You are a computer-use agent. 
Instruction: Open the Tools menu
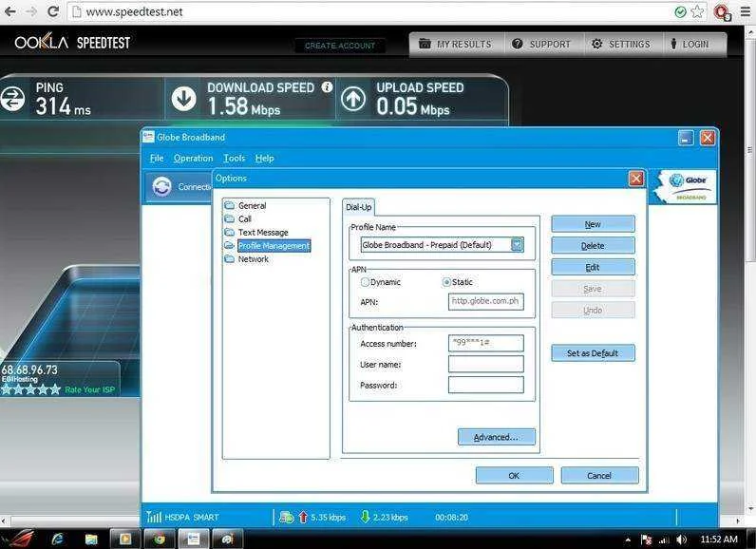coord(235,159)
